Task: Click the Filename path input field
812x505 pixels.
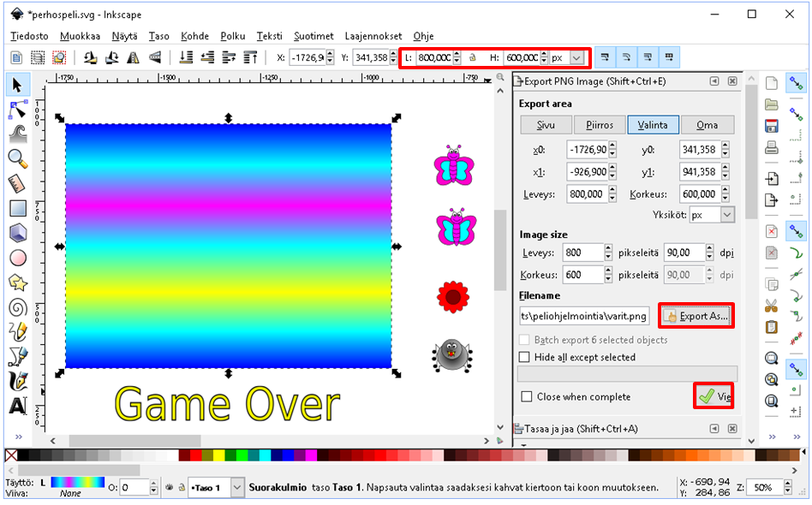Action: click(x=584, y=316)
